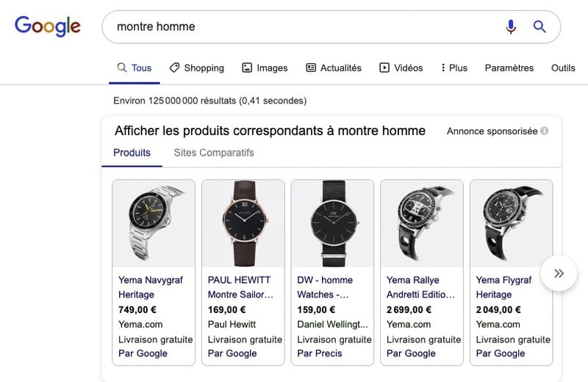Show next products with carousel arrow

(559, 273)
